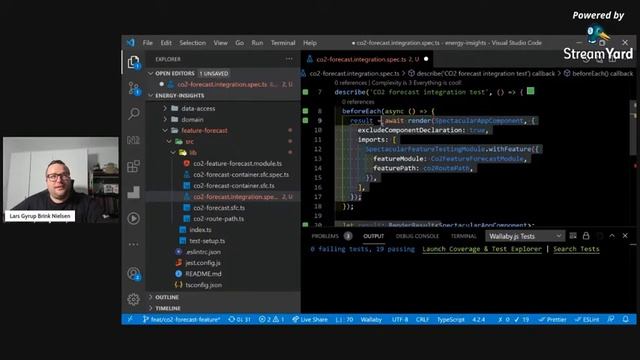Screen dimensions: 640x360
Task: Click the Search Tests link
Action: point(576,249)
